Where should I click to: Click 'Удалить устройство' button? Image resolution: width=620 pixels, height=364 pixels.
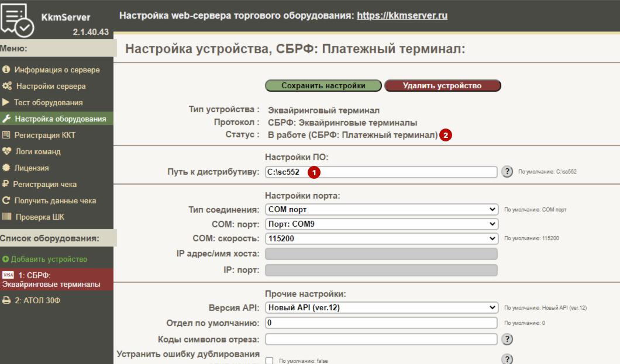(442, 85)
